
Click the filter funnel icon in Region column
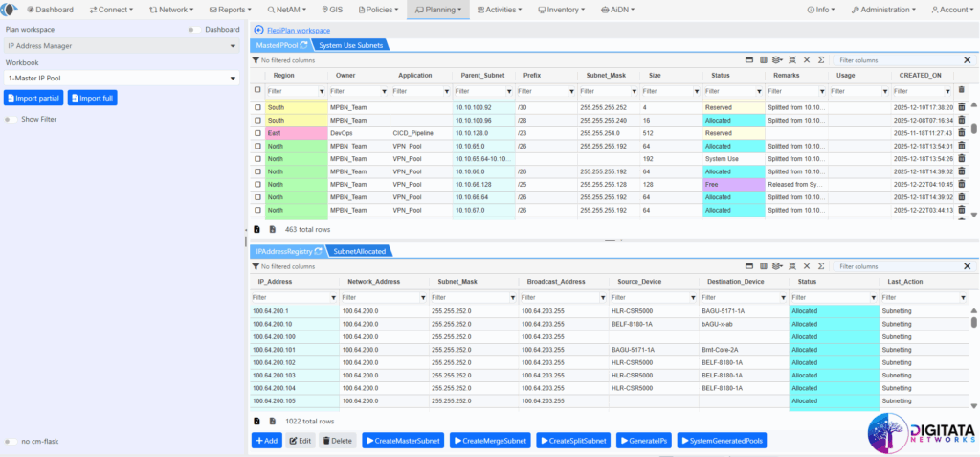(x=321, y=91)
